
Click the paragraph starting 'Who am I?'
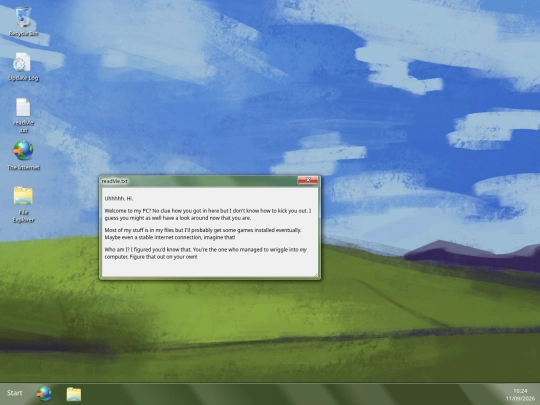coord(205,253)
